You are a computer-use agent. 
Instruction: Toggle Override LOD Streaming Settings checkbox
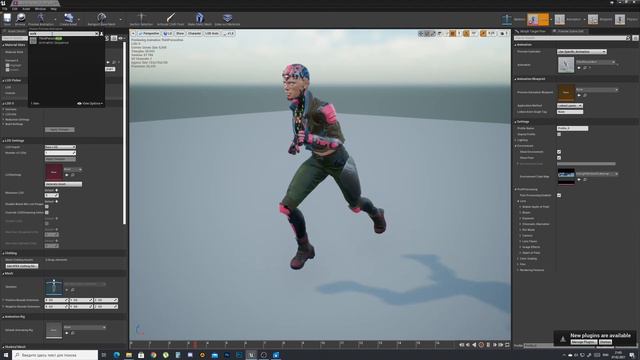47,213
